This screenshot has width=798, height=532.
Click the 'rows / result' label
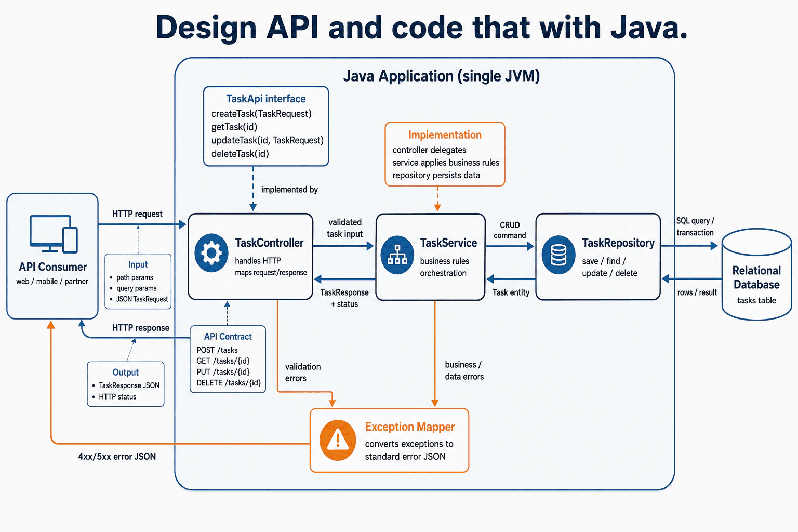[x=697, y=292]
